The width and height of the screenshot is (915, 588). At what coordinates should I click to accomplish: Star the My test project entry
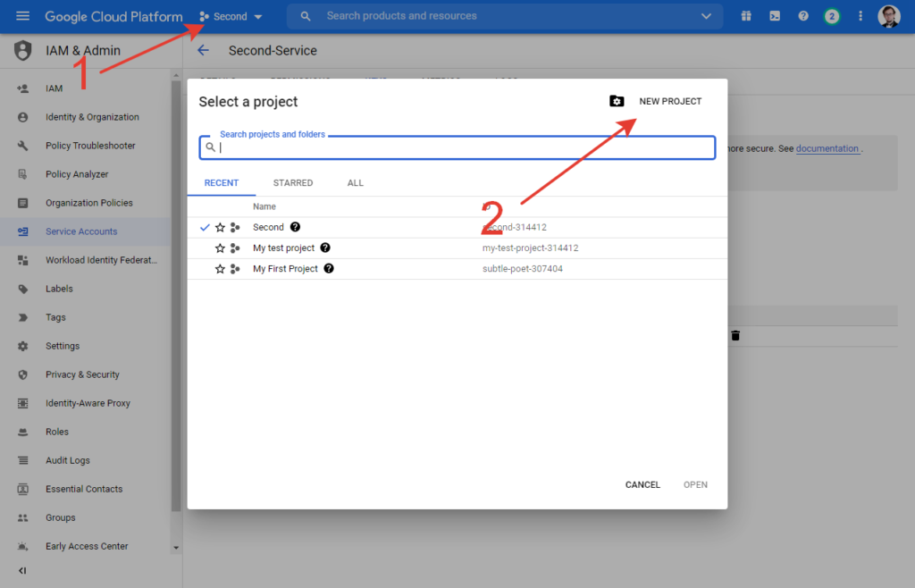coord(220,248)
